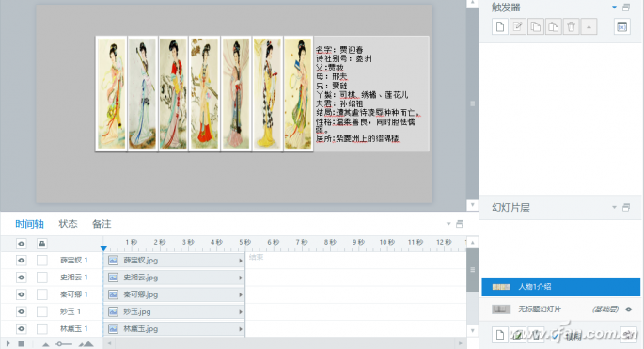Lock the 秦可卿 1 object checkbox
Image resolution: width=644 pixels, height=349 pixels.
pyautogui.click(x=42, y=294)
